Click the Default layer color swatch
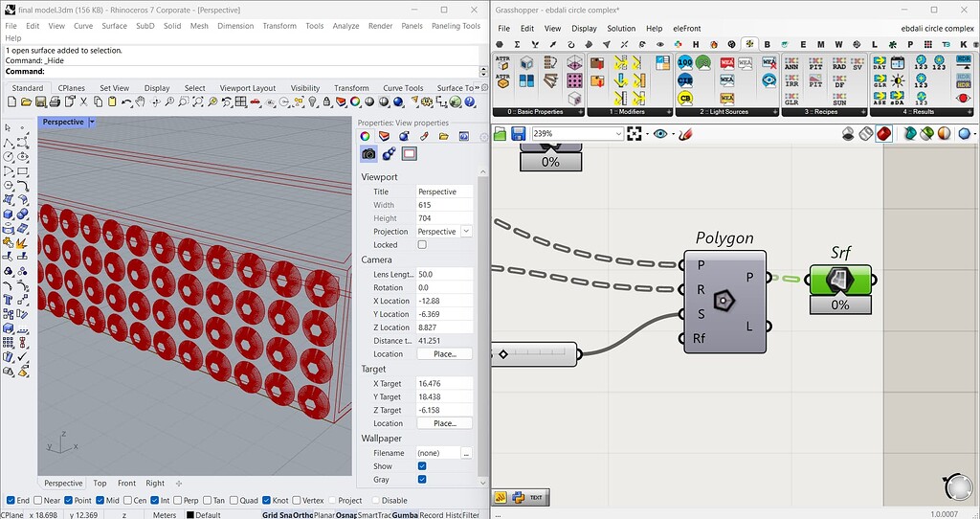 point(190,514)
